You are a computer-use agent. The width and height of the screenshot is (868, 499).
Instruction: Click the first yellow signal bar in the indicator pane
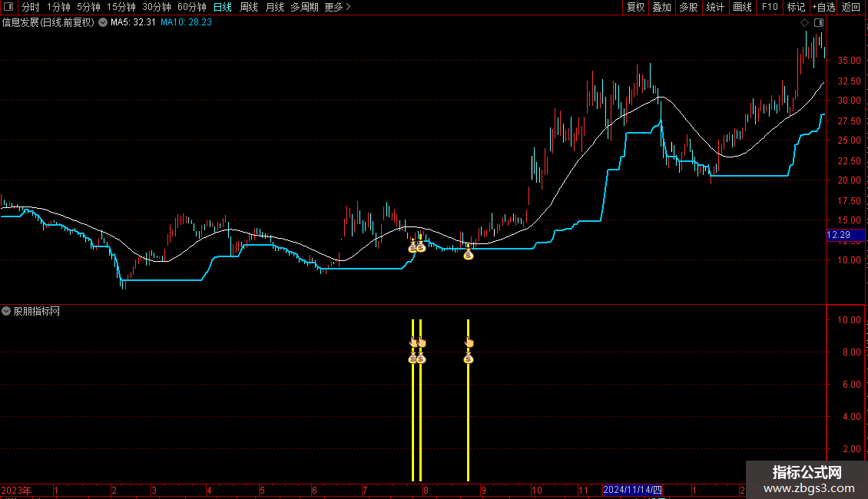coord(413,400)
